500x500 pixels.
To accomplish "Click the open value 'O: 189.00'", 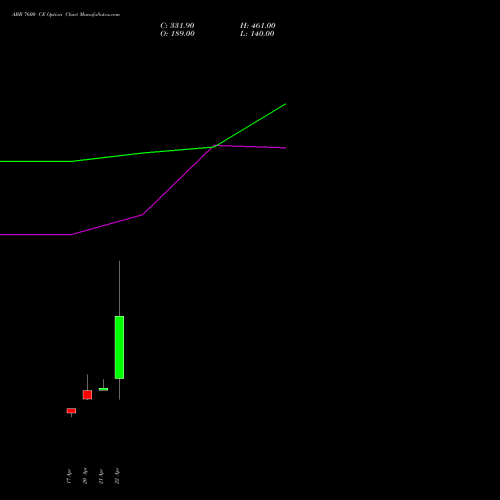I will click(177, 34).
